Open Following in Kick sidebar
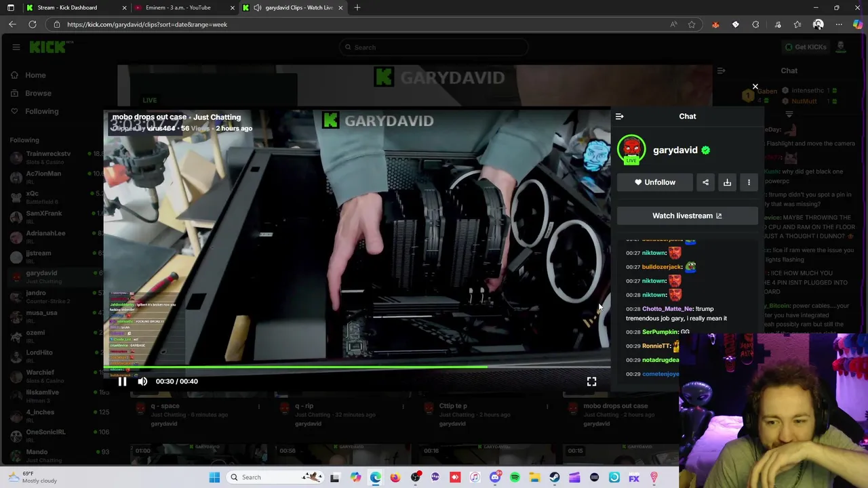 point(41,111)
